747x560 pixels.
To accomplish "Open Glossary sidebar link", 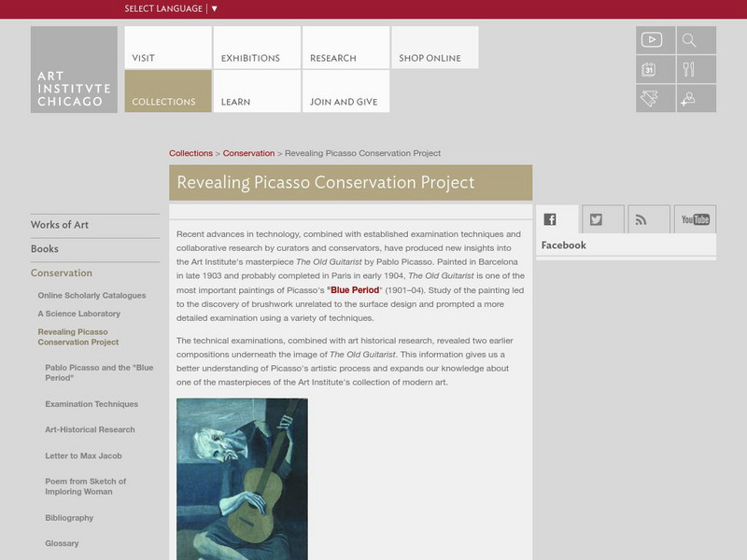I will [x=62, y=543].
